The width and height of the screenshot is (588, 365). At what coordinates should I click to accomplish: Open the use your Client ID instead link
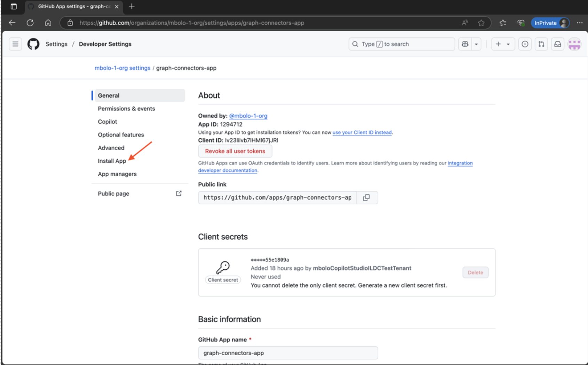point(362,132)
